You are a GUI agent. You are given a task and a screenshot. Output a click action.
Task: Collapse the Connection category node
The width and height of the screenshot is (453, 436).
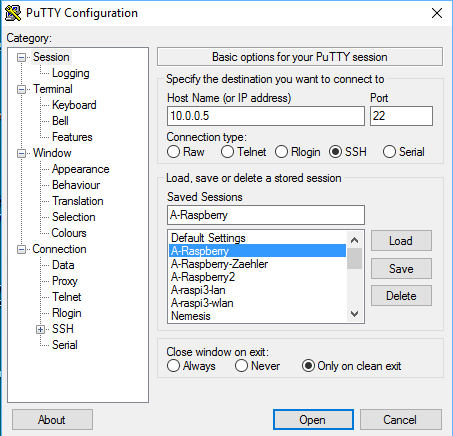click(21, 250)
